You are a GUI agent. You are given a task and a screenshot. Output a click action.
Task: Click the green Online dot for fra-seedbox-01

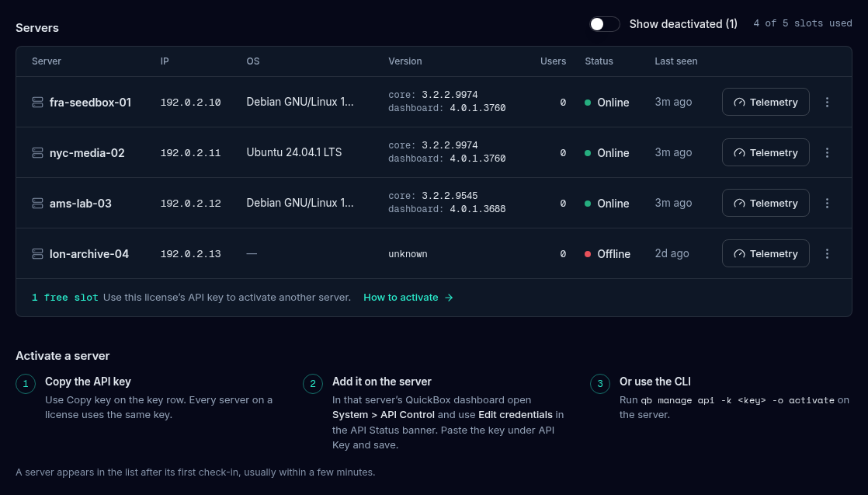pyautogui.click(x=588, y=103)
